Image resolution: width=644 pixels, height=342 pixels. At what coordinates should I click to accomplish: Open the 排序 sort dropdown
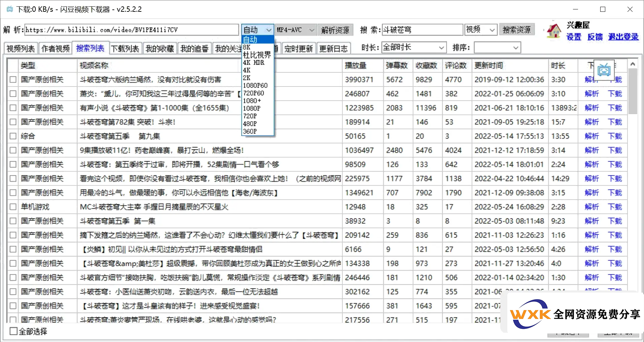tap(497, 47)
